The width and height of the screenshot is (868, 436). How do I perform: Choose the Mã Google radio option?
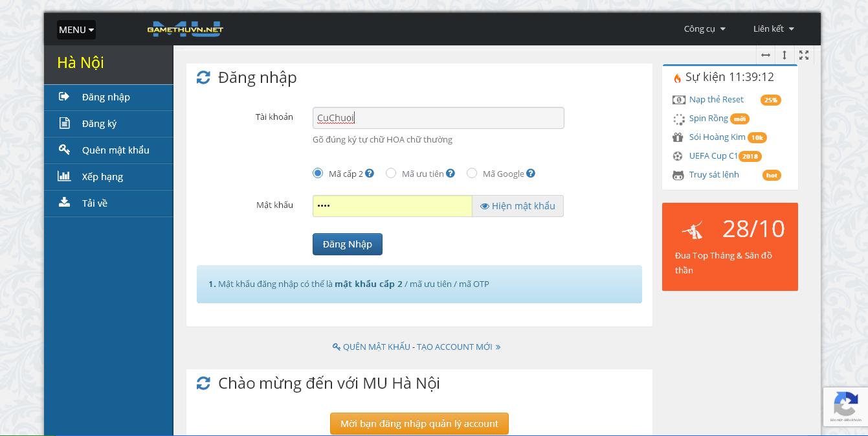[x=472, y=173]
